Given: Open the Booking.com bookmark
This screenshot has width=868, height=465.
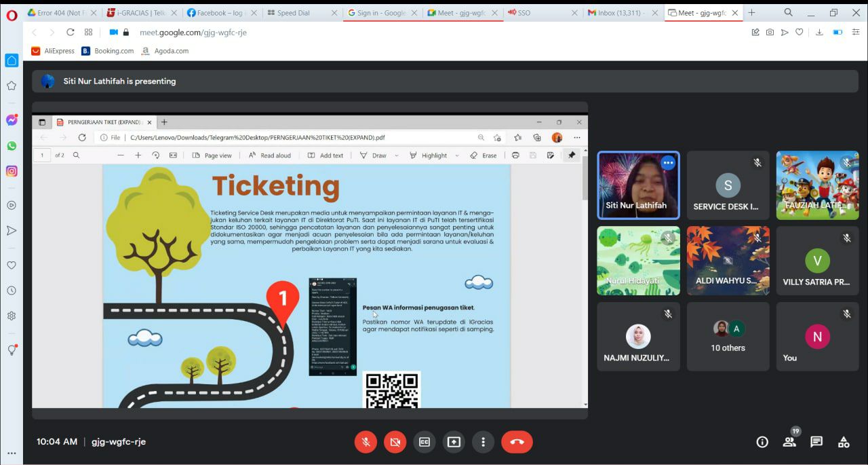Looking at the screenshot, I should pyautogui.click(x=108, y=51).
